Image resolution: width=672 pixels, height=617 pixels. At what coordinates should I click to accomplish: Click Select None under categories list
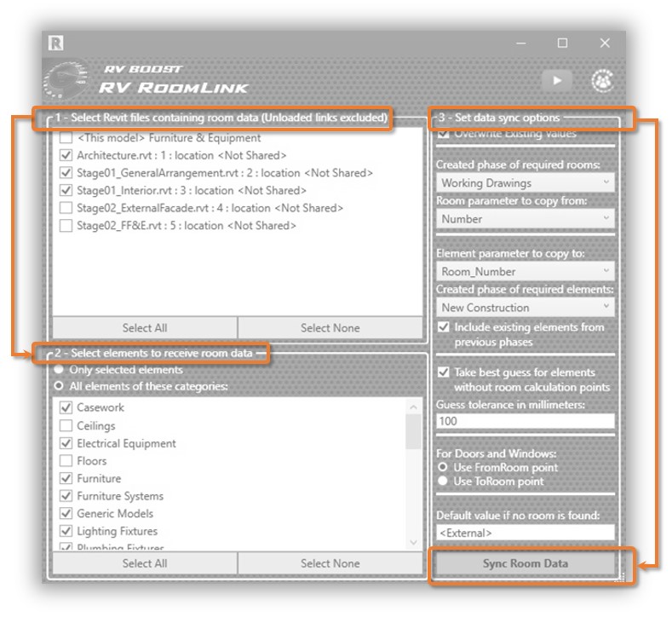330,563
